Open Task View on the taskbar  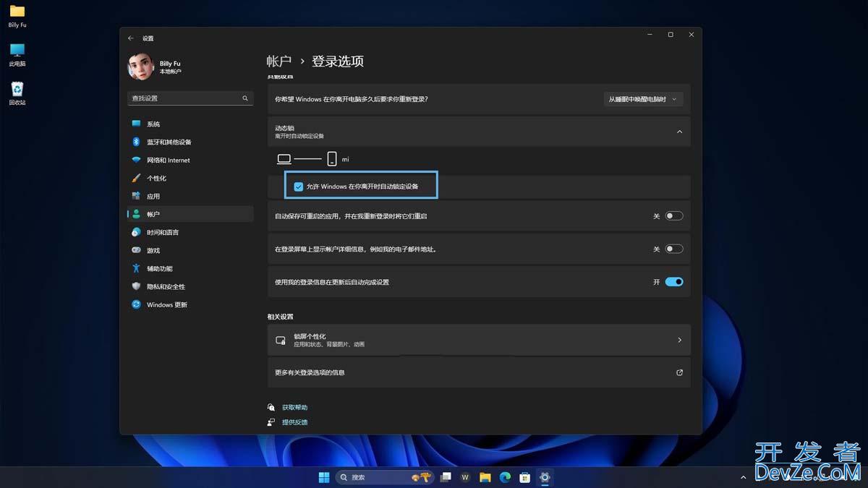pos(446,477)
